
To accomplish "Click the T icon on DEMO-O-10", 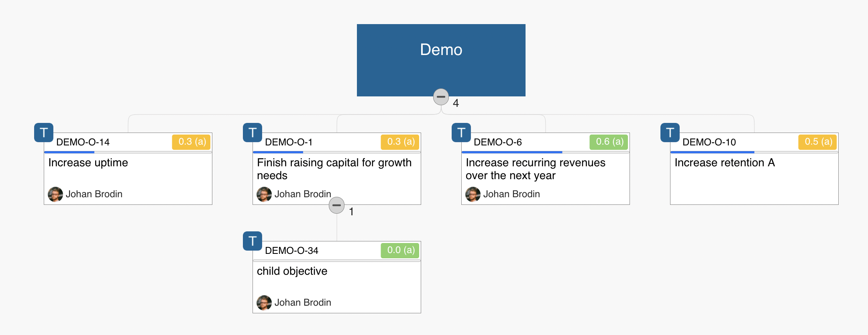I will tap(670, 133).
